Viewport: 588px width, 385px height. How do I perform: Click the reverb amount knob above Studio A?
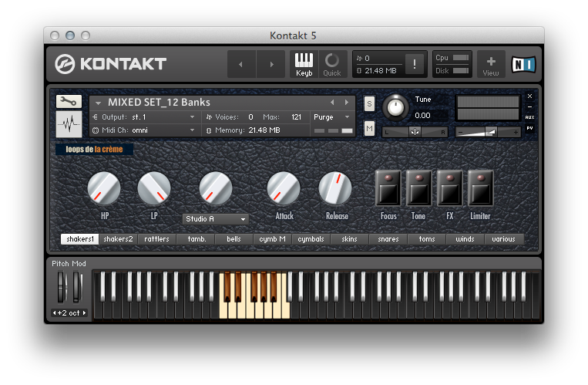click(x=216, y=188)
